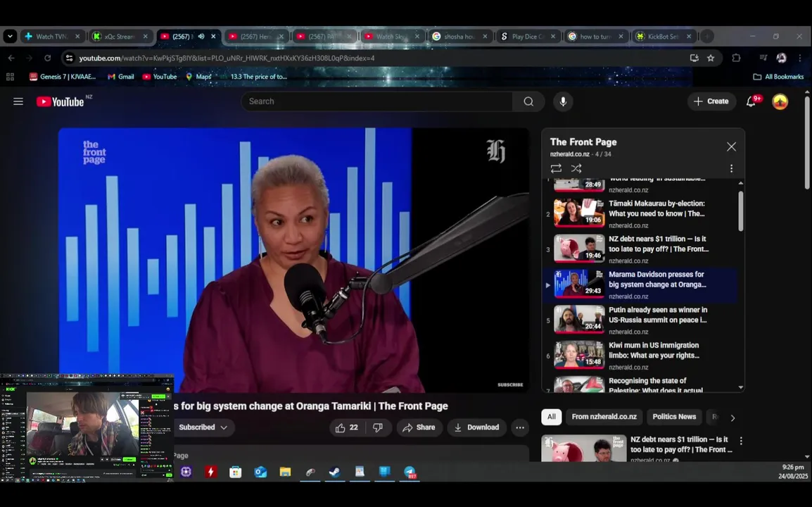Click the playlist panel scrollbar thumb
This screenshot has width=812, height=507.
tap(740, 211)
